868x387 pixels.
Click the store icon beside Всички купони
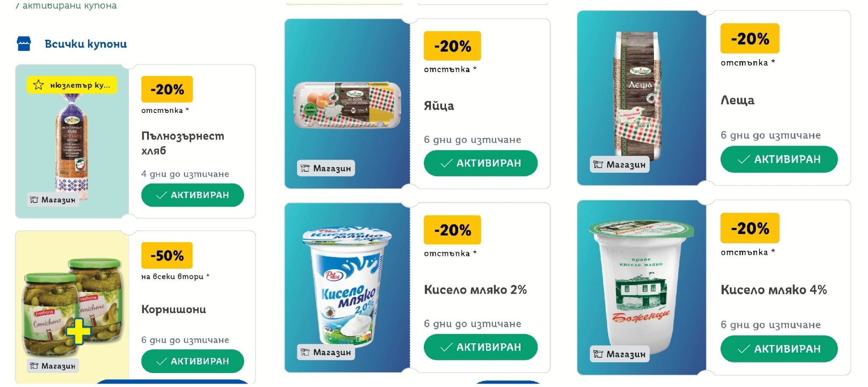pyautogui.click(x=24, y=44)
